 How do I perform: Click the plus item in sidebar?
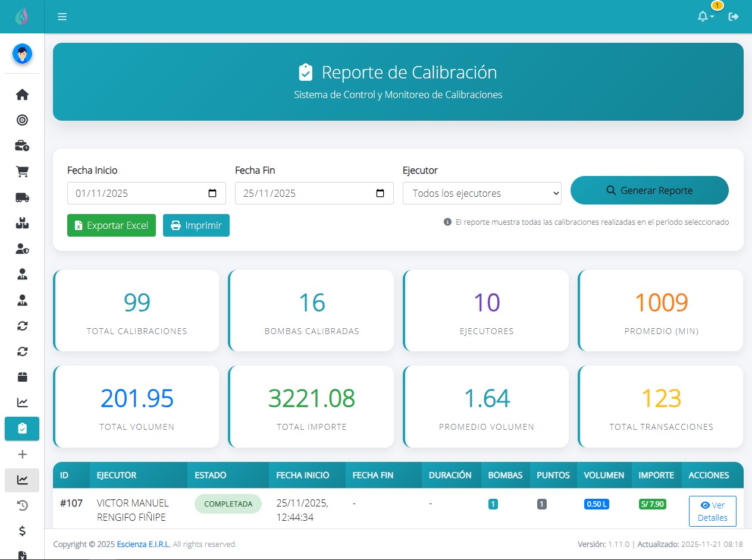tap(22, 454)
